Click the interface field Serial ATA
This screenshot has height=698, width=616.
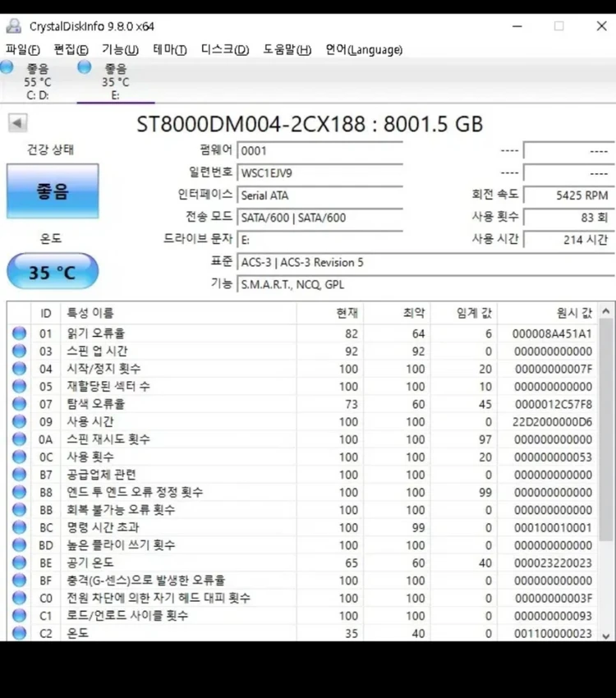coord(320,195)
